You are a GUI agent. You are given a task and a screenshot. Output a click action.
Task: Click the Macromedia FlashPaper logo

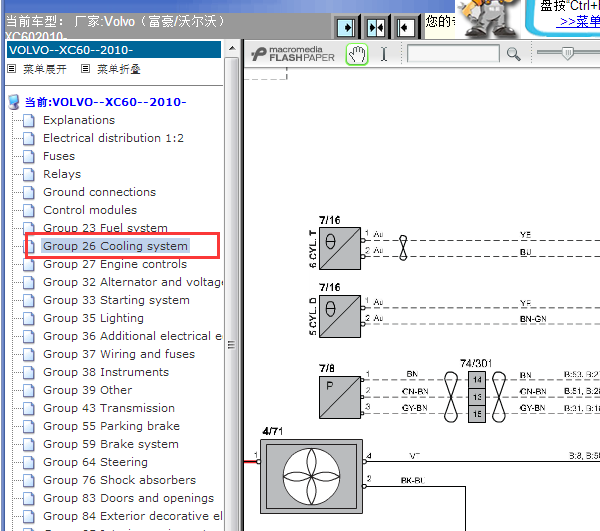tap(293, 54)
